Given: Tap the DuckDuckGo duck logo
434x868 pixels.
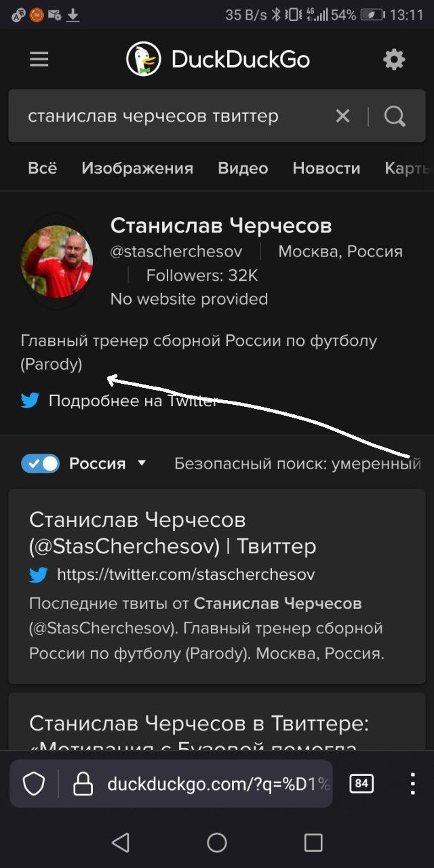Looking at the screenshot, I should pyautogui.click(x=143, y=60).
